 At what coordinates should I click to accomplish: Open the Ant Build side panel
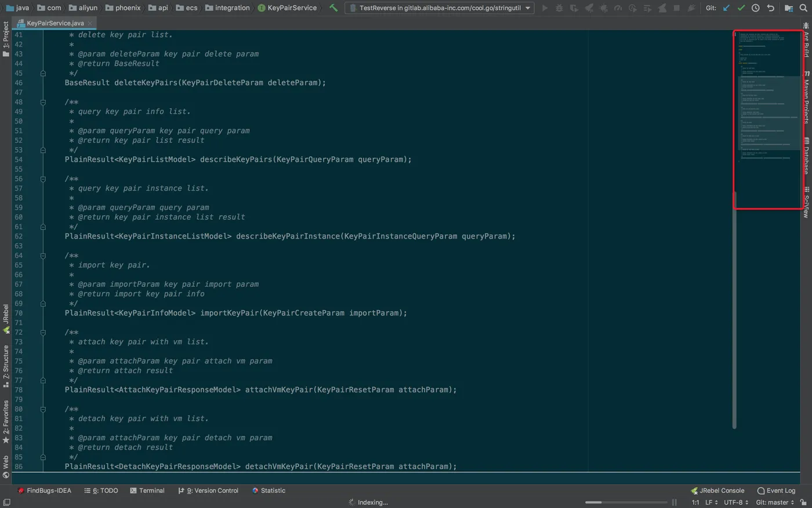click(x=806, y=41)
